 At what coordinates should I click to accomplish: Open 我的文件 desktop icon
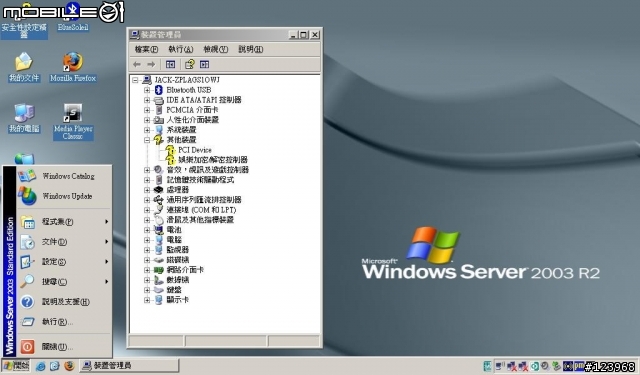coord(24,67)
